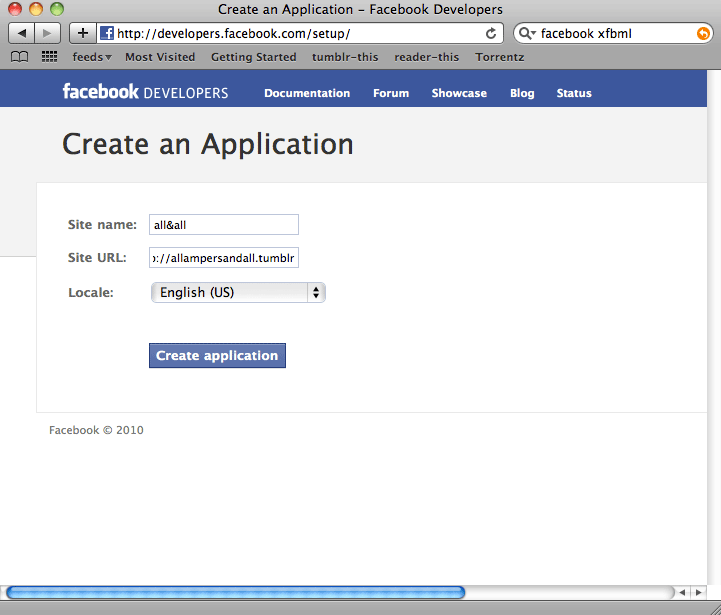The width and height of the screenshot is (721, 615).
Task: Click the Facebook © 2010 footer text
Action: [96, 430]
